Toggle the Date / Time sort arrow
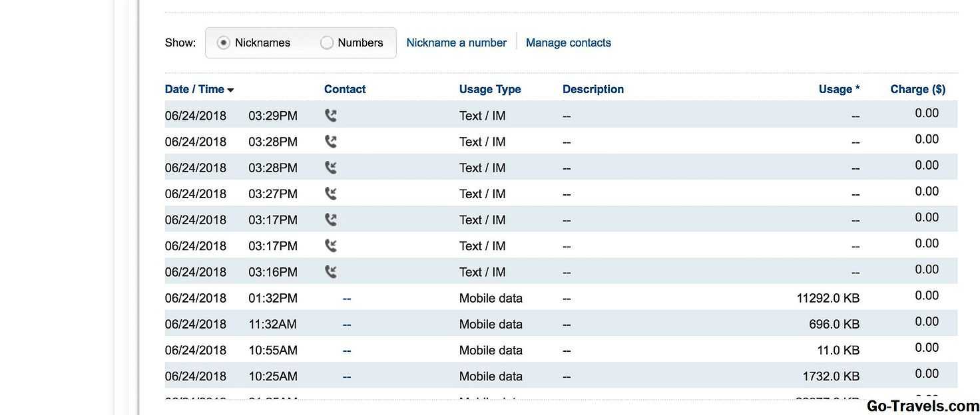Viewport: 980px width, 415px height. click(230, 90)
